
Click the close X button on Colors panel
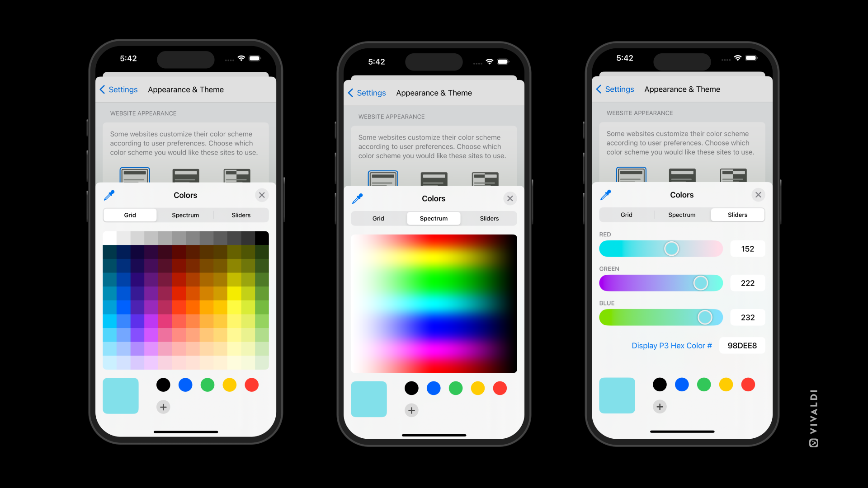(261, 195)
